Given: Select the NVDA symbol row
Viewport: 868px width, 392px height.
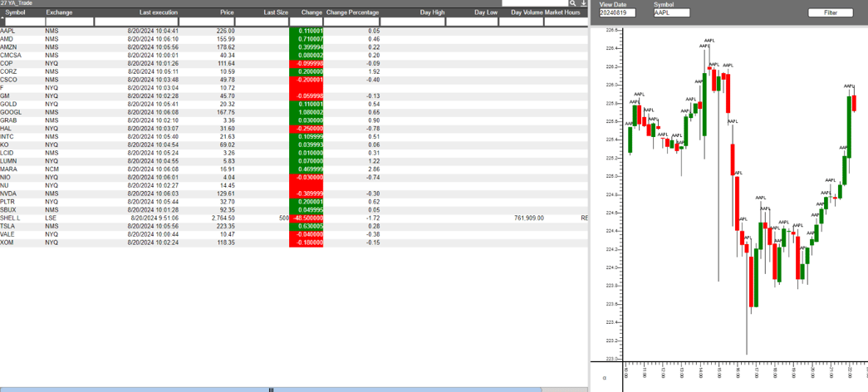Looking at the screenshot, I should (293, 194).
